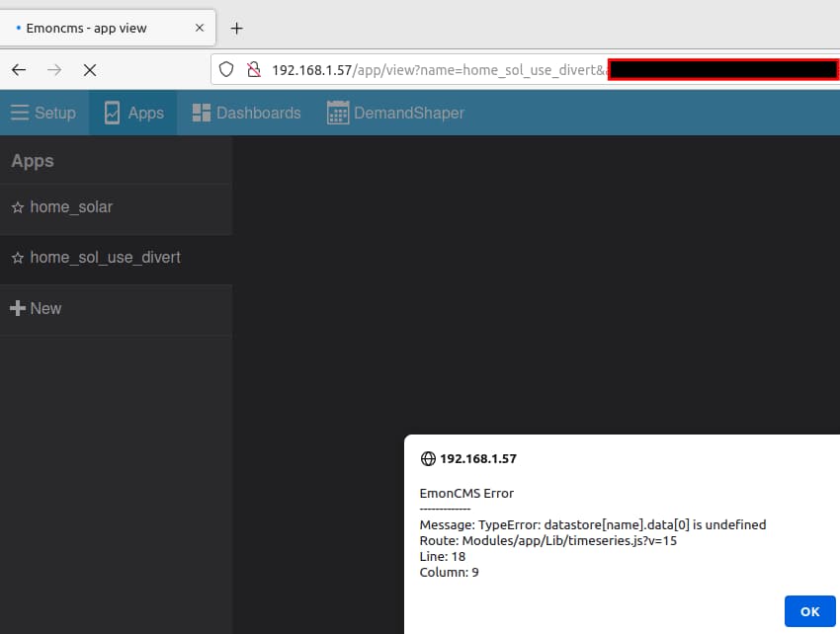Open a new browser tab
The height and width of the screenshot is (634, 840).
click(x=236, y=28)
